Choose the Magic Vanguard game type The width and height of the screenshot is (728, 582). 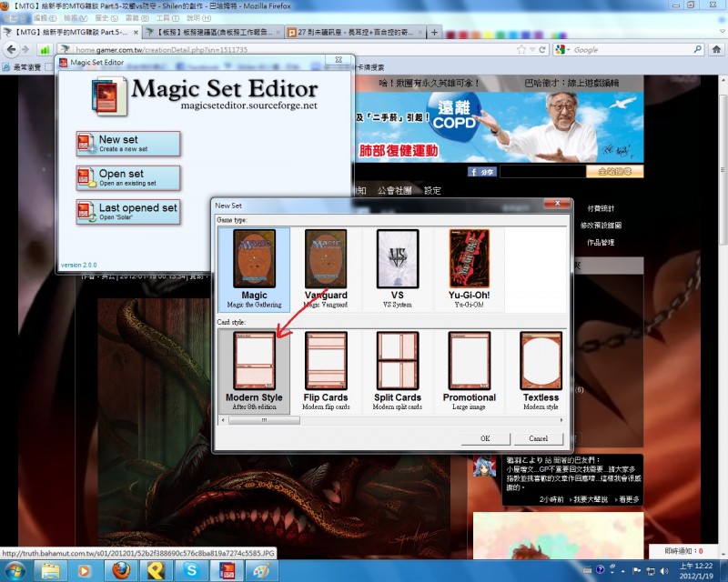coord(326,268)
